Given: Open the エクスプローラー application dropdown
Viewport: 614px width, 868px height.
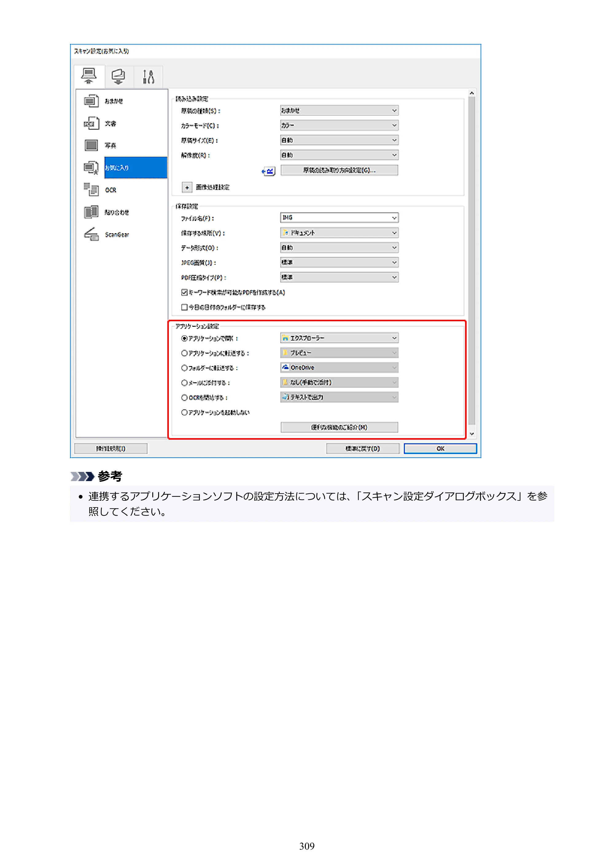Looking at the screenshot, I should (x=339, y=338).
